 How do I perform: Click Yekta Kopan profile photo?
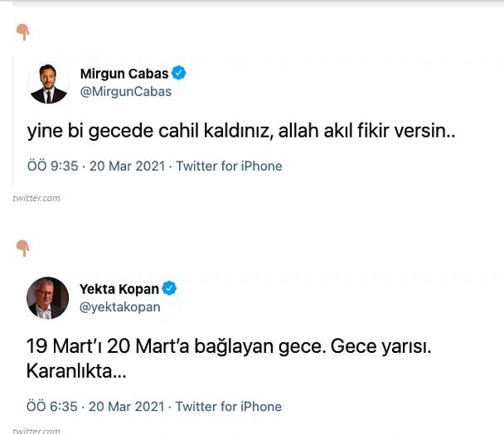[47, 298]
